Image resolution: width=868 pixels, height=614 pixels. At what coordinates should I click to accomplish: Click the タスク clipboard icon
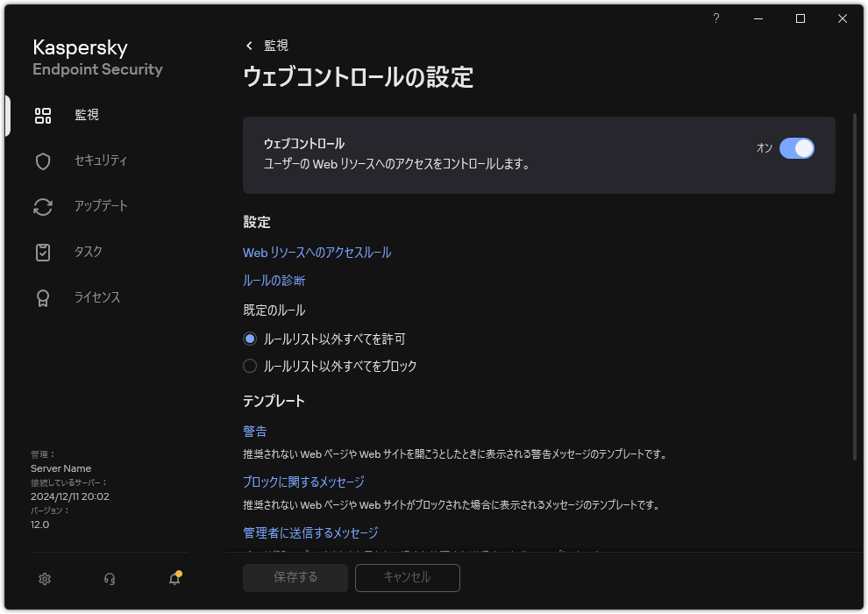coord(43,252)
